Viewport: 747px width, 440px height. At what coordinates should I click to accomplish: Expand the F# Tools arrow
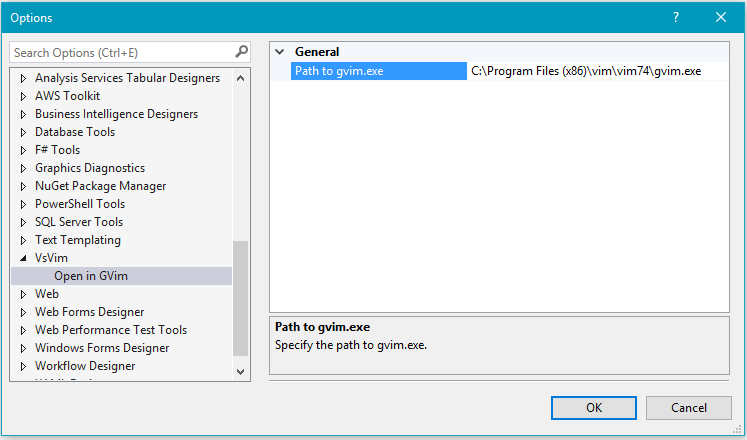(23, 150)
